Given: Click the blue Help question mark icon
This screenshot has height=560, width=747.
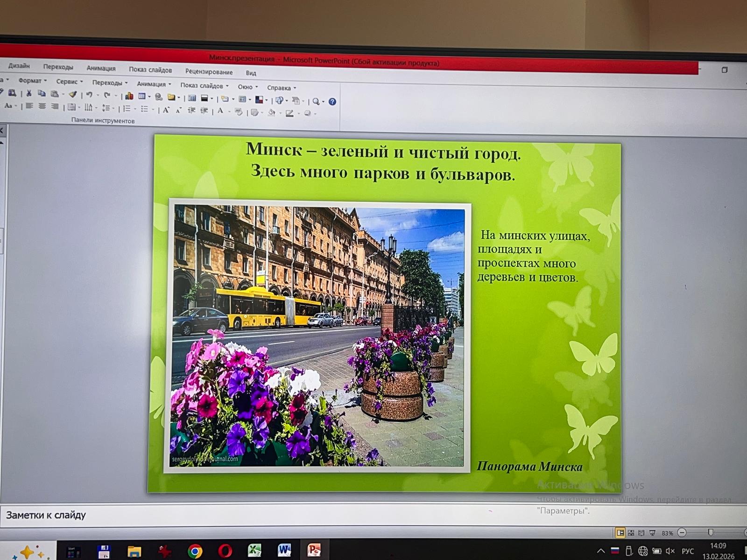Looking at the screenshot, I should 332,102.
